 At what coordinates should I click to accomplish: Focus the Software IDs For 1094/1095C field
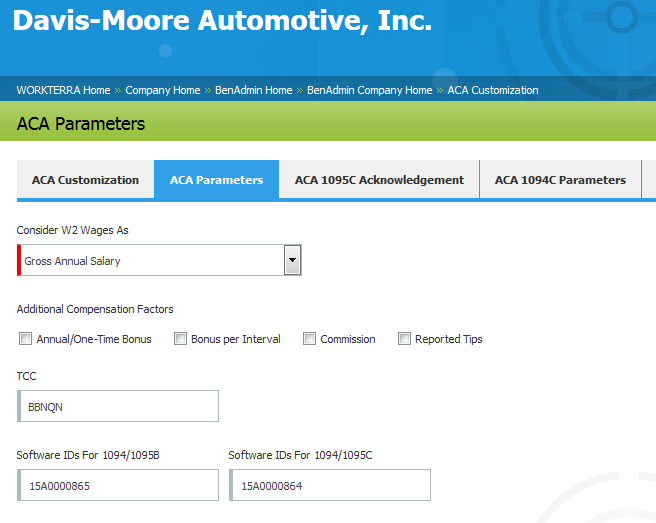pos(330,485)
